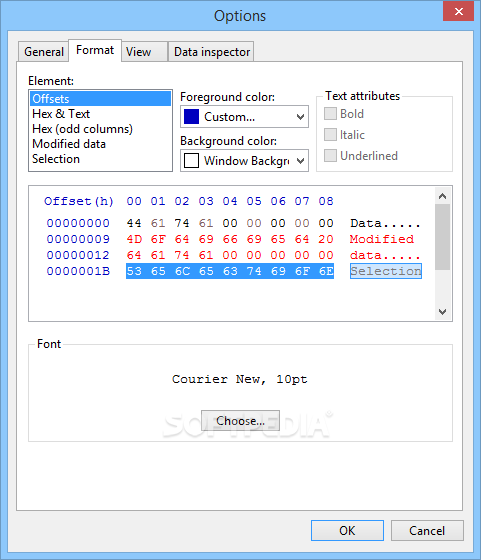Click the preview scrollbar down arrow
Screen dimensions: 481x560
tap(442, 311)
